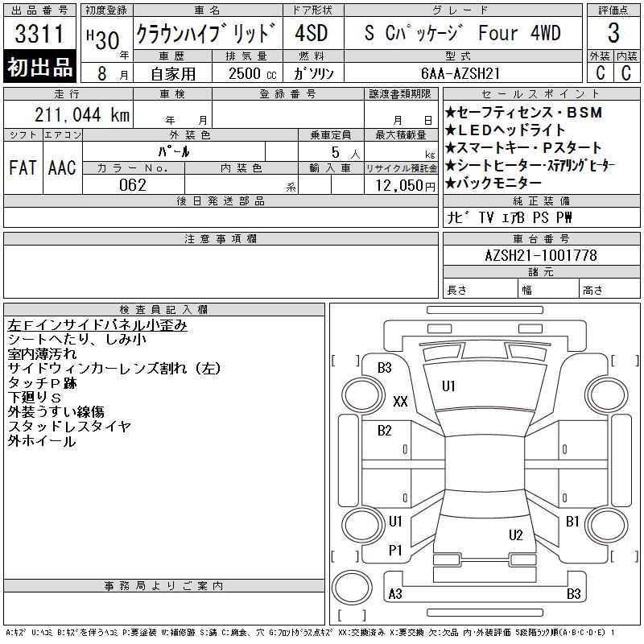Select the displacement 2500 cc value
The height and width of the screenshot is (644, 644).
tap(252, 74)
